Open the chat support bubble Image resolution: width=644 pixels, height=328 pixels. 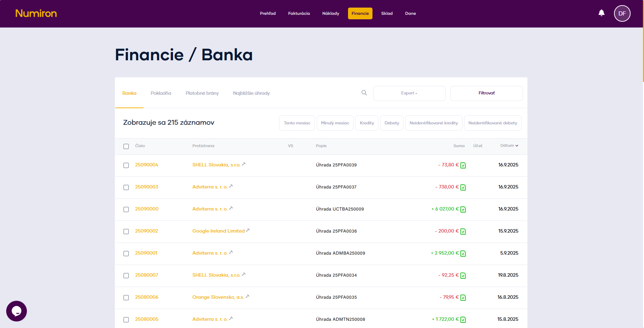tap(17, 311)
